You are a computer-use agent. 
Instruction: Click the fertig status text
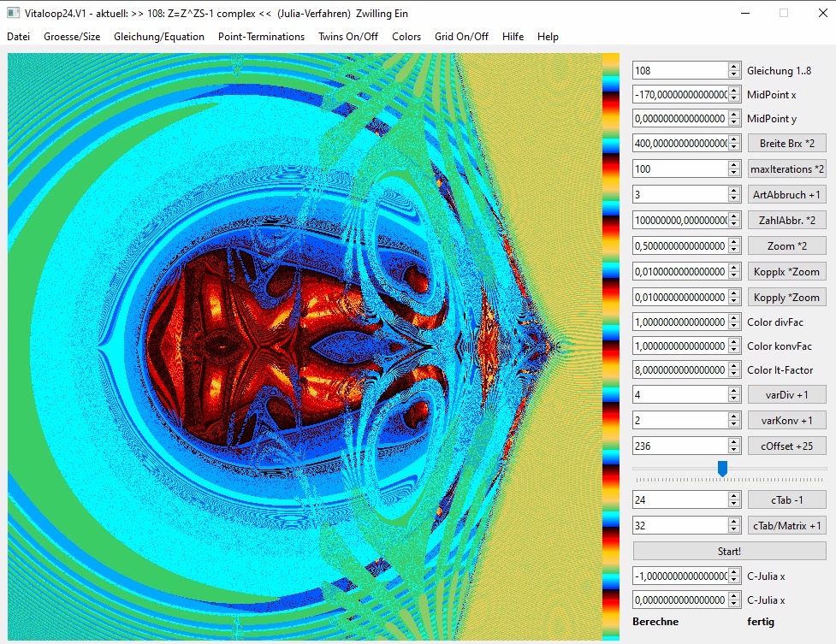click(761, 622)
